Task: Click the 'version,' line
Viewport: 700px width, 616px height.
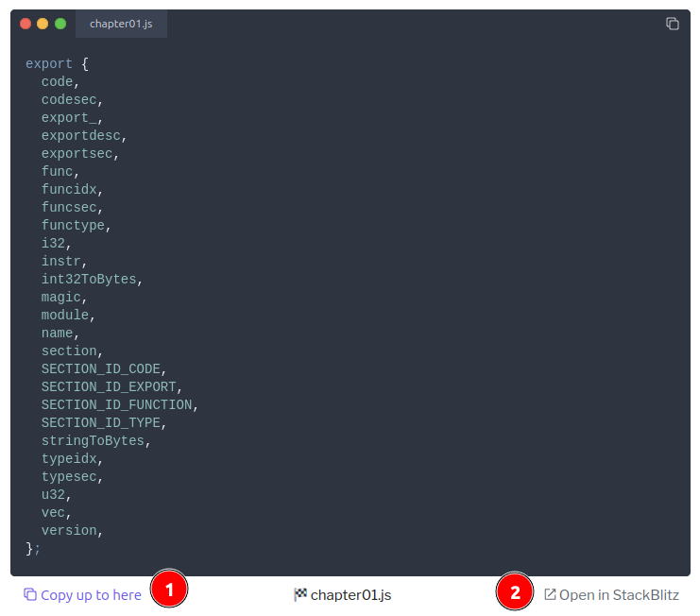Action: click(73, 530)
